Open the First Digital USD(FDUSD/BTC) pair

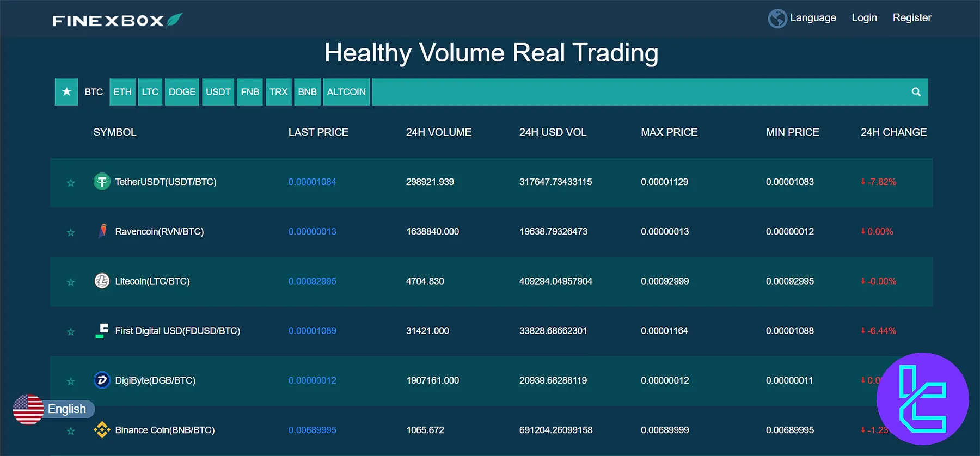click(177, 330)
